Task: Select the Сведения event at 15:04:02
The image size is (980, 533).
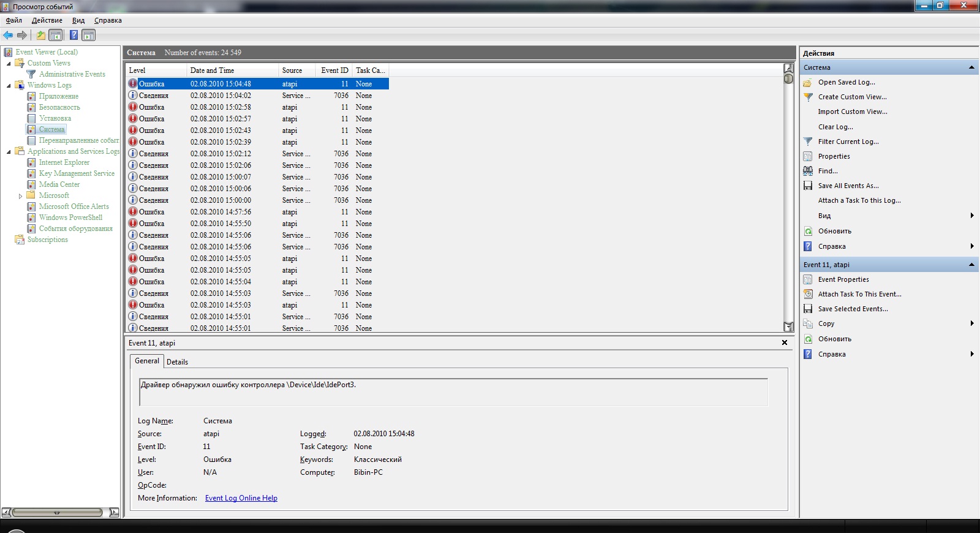Action: pyautogui.click(x=257, y=96)
